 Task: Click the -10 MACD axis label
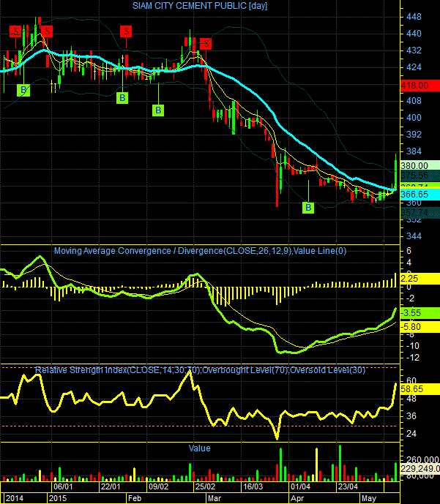click(x=413, y=346)
